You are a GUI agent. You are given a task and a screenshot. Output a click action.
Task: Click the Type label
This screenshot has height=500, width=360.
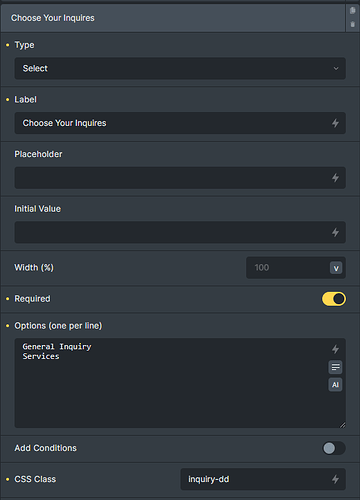point(24,45)
